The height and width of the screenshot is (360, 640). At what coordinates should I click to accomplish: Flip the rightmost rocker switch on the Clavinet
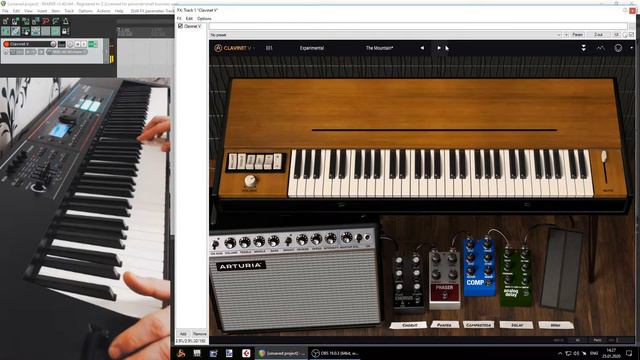pyautogui.click(x=278, y=162)
